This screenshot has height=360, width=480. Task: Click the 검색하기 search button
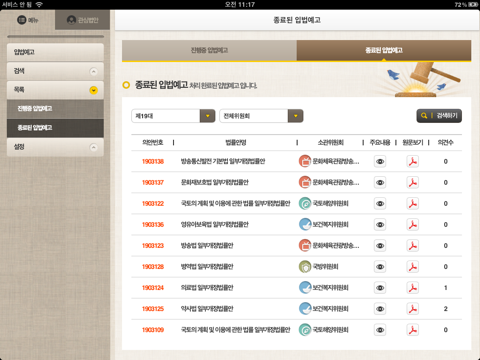pos(439,116)
